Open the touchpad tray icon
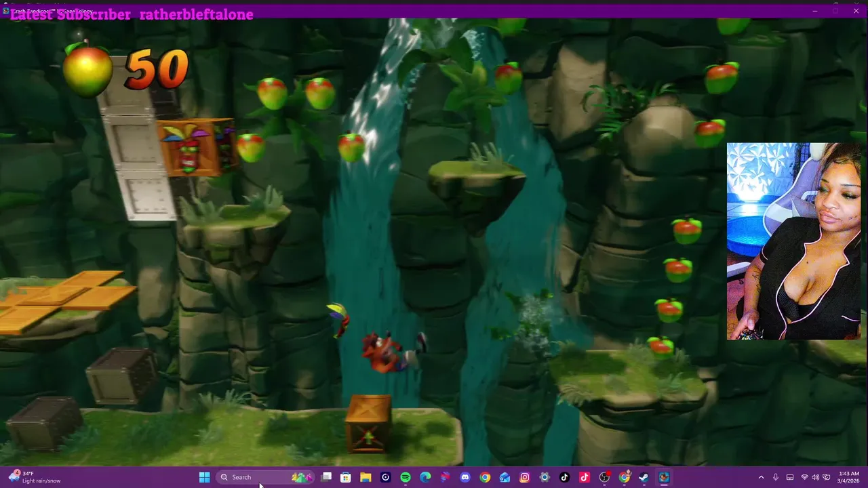Viewport: 868px width, 488px height. [x=790, y=477]
